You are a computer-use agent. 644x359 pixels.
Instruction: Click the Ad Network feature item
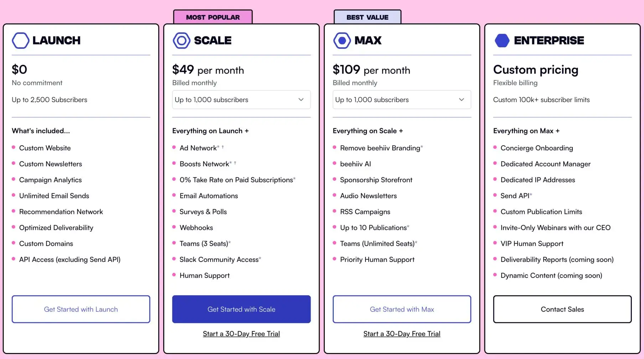[x=198, y=148]
